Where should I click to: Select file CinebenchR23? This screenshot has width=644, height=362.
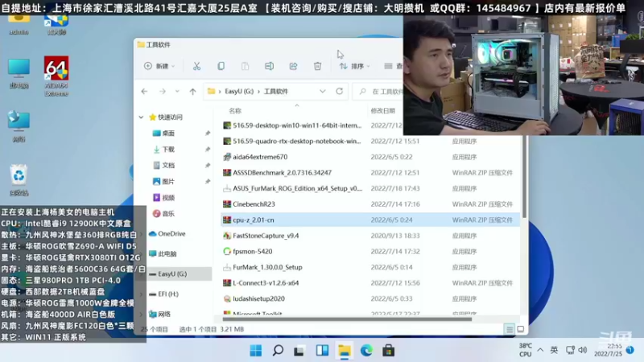(254, 204)
